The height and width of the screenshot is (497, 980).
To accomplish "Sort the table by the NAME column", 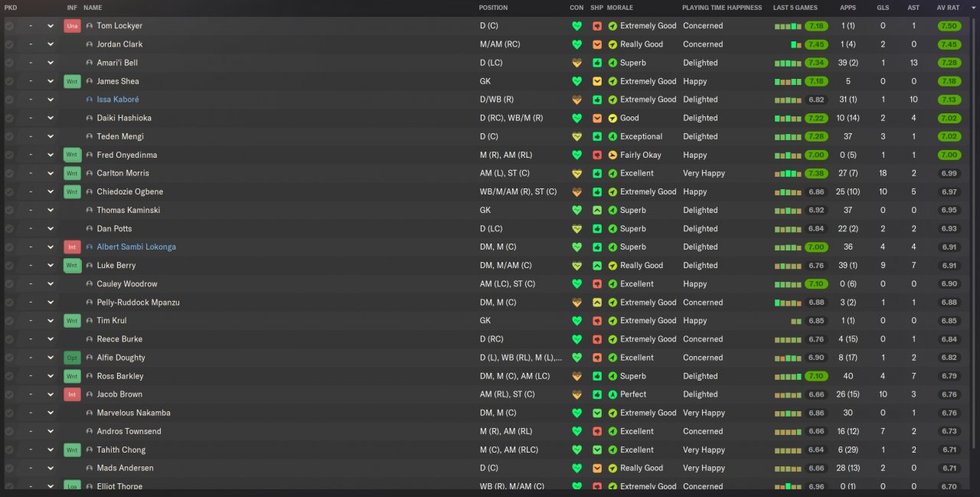I will (x=93, y=8).
